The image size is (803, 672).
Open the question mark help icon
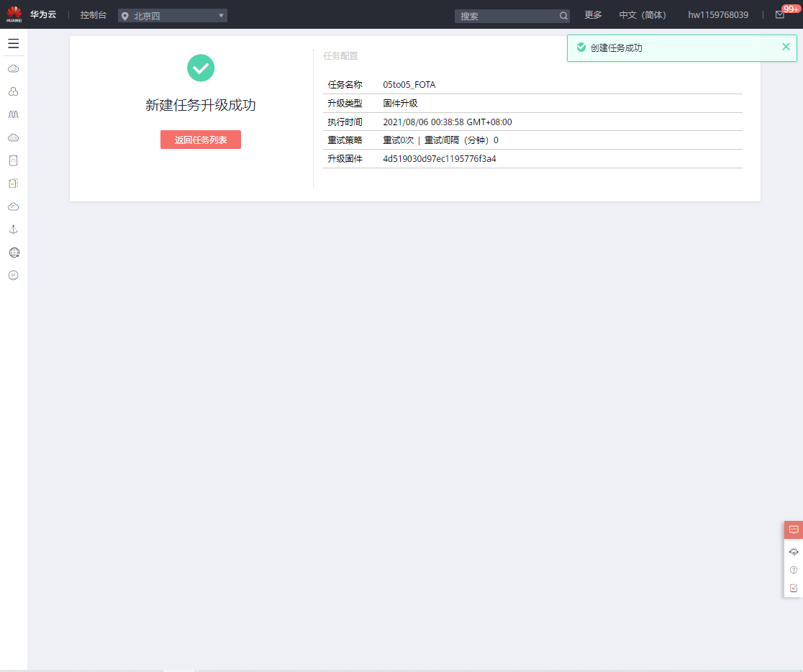(x=793, y=570)
